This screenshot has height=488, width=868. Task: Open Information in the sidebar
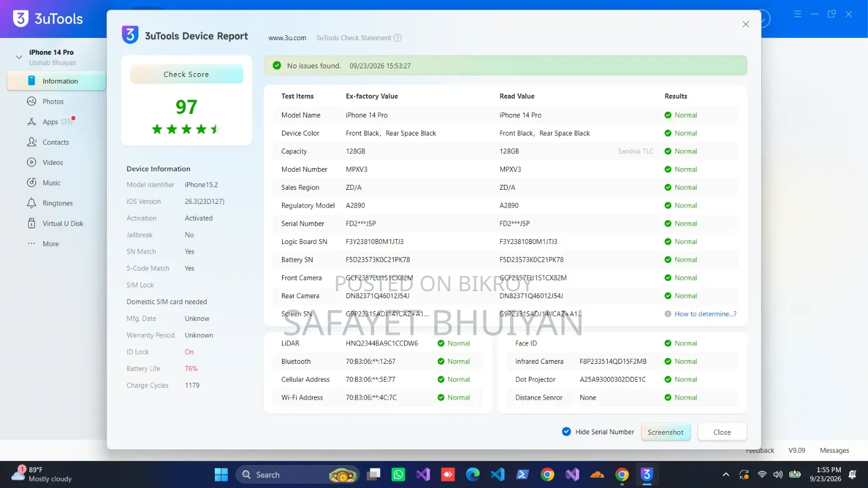pyautogui.click(x=56, y=81)
